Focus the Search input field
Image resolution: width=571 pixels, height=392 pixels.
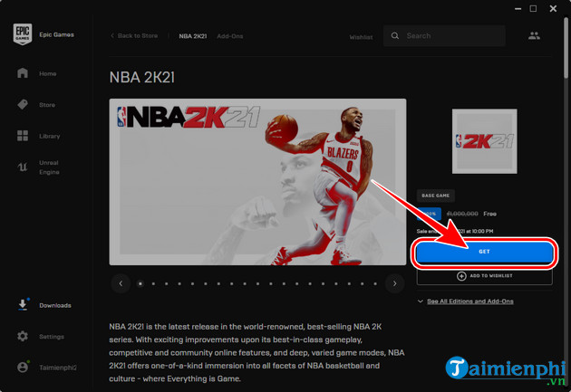pyautogui.click(x=444, y=35)
